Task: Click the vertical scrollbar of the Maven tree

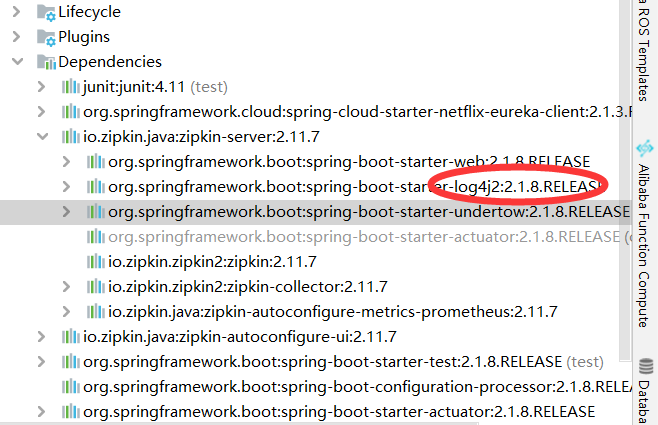Action: pyautogui.click(x=625, y=178)
